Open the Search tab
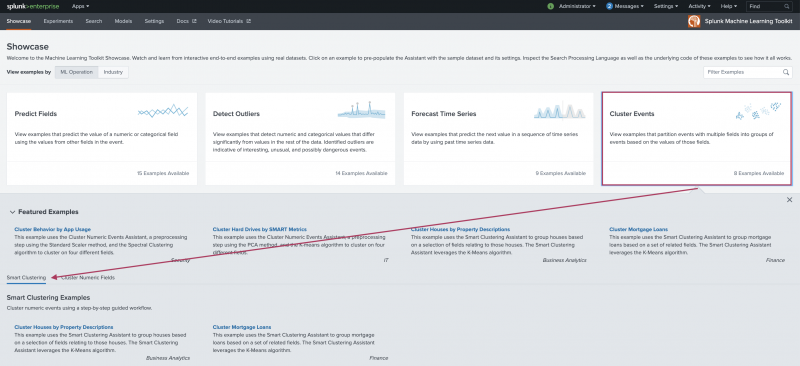The image size is (800, 366). (x=94, y=21)
